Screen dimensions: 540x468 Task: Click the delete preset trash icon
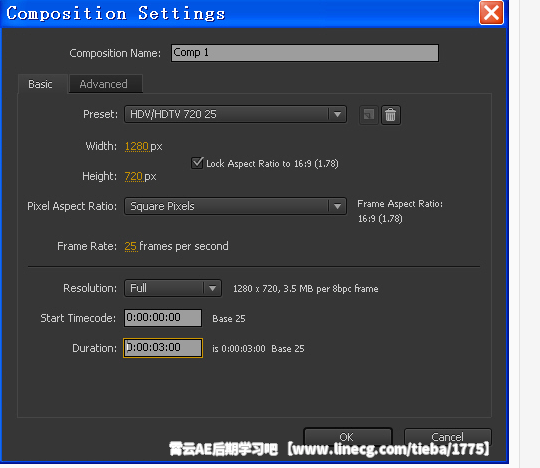click(391, 115)
